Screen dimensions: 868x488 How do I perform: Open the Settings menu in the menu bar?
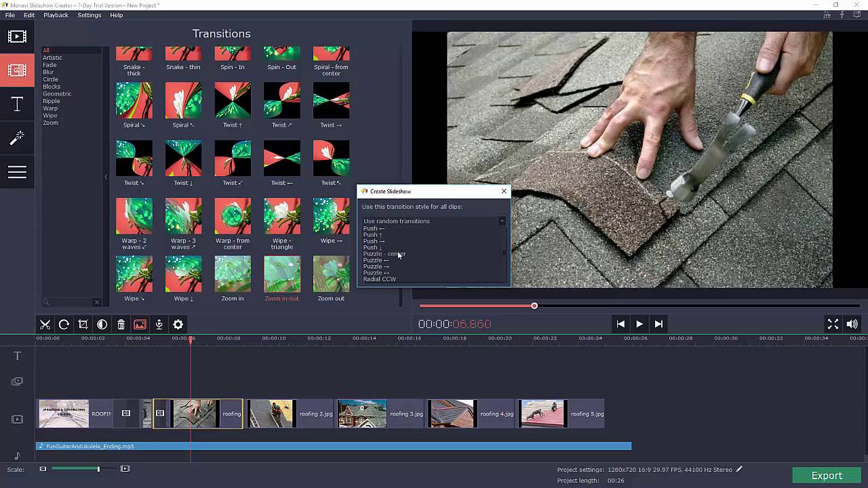89,15
